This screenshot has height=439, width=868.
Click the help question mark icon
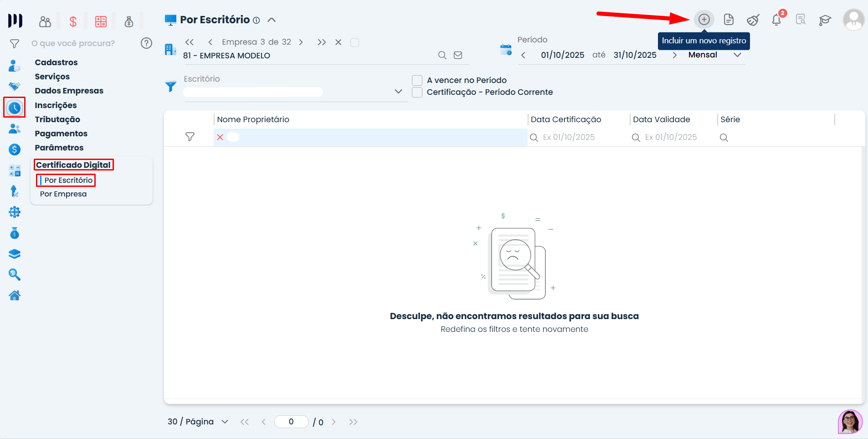[146, 43]
